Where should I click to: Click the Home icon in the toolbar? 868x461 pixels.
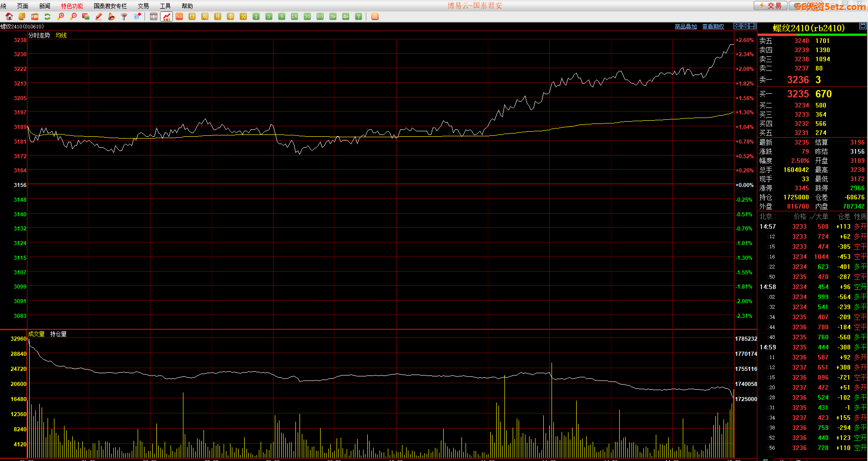click(9, 16)
